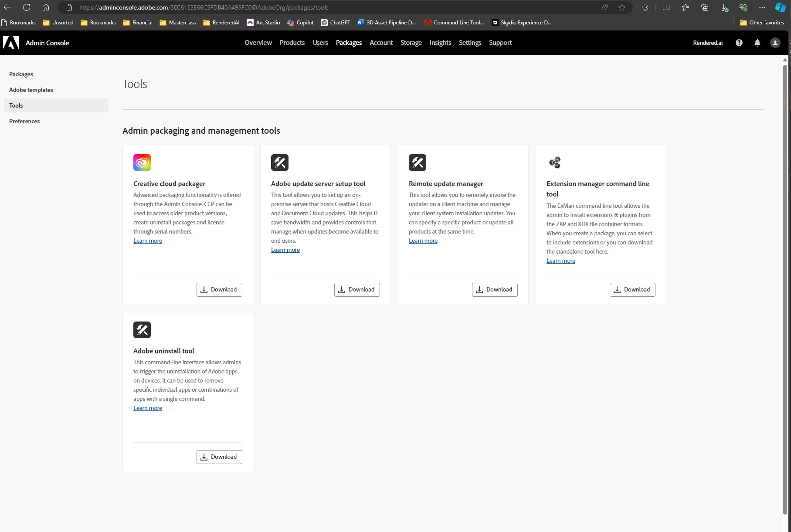Open Learn more under Creative cloud packager
Viewport: 791px width, 532px height.
pyautogui.click(x=148, y=241)
